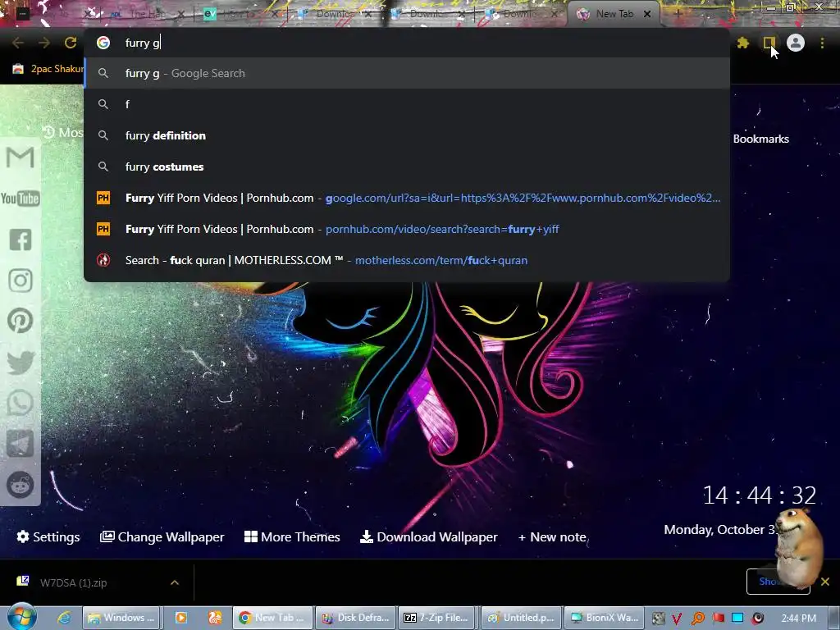The image size is (840, 630).
Task: Open the Extensions puzzle-piece menu
Action: pyautogui.click(x=742, y=43)
